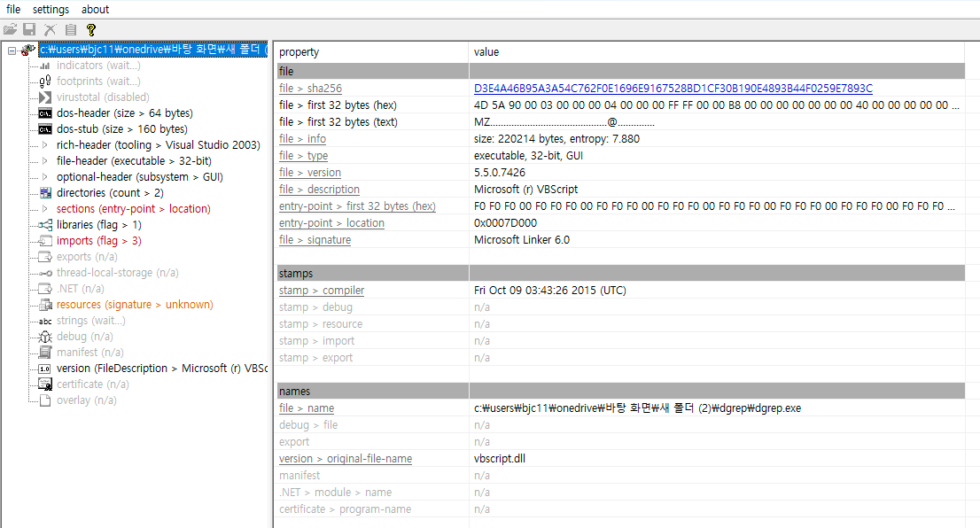980x528 pixels.
Task: Expand the rich-header tree node
Action: tap(45, 145)
